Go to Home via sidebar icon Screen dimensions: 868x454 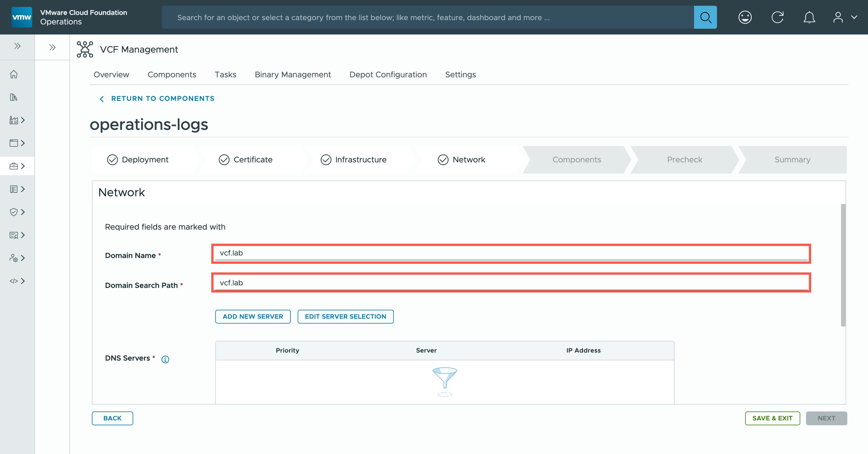[x=14, y=74]
